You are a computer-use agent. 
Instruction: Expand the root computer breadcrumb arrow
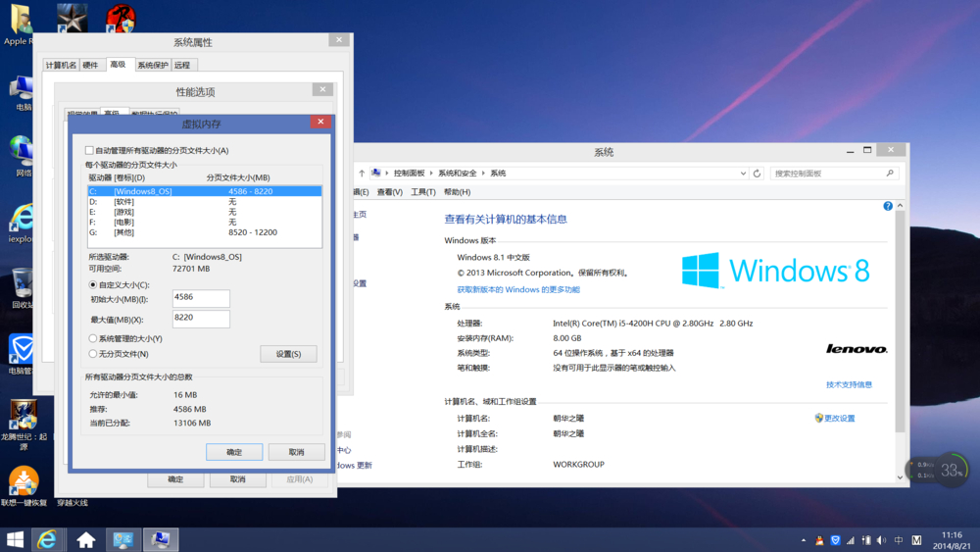(386, 174)
